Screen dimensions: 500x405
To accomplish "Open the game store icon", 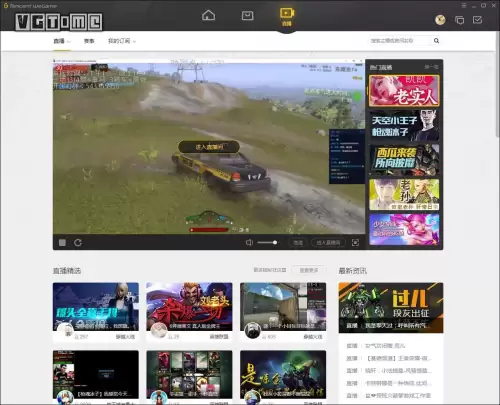I will click(x=247, y=15).
